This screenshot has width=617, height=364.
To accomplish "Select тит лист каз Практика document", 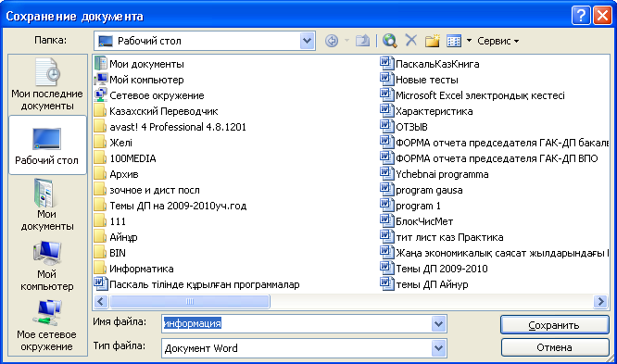I will click(x=442, y=237).
